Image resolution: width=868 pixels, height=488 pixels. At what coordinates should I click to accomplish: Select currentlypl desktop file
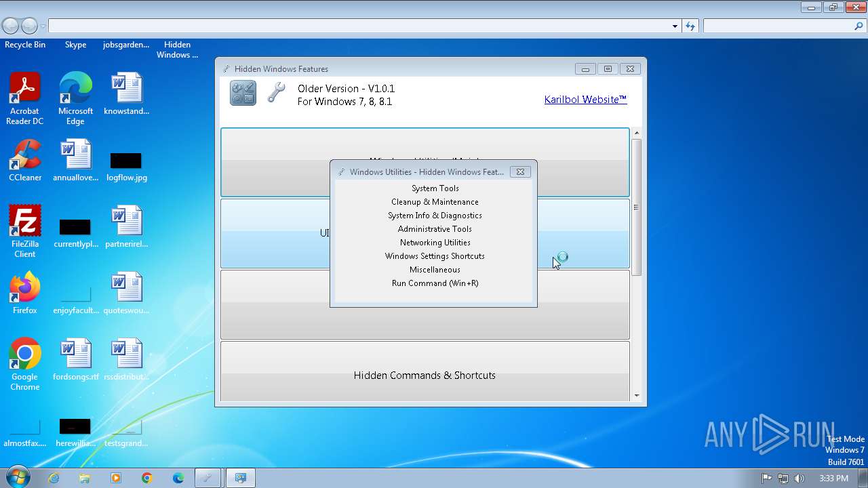75,233
